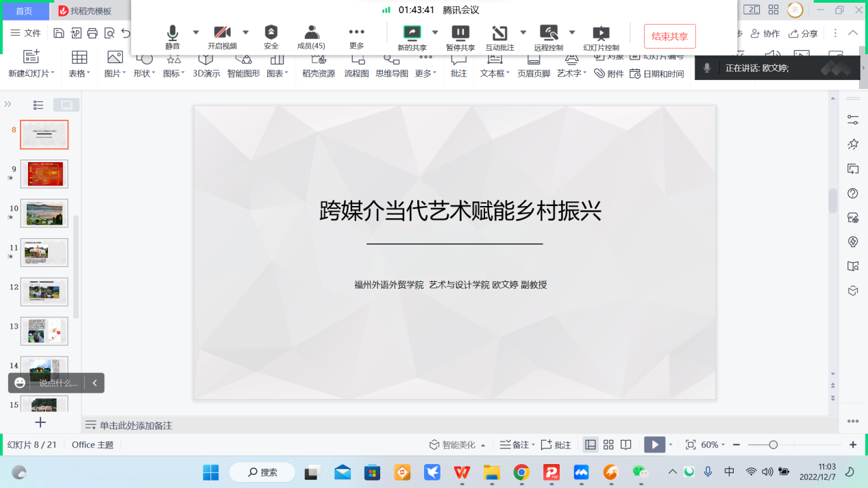
Task: Click the 安全 shield icon
Action: coord(271,36)
